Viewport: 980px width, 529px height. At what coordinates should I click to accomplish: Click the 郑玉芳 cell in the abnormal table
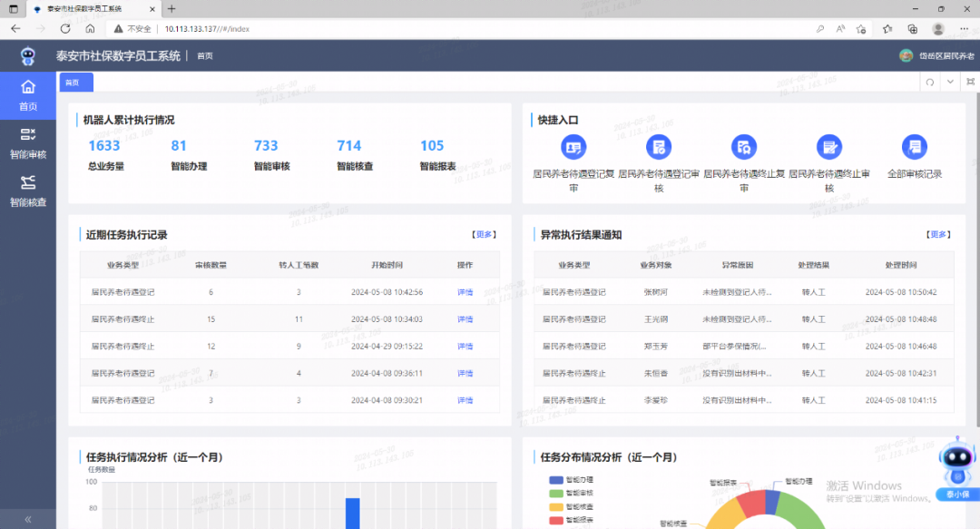click(x=656, y=346)
